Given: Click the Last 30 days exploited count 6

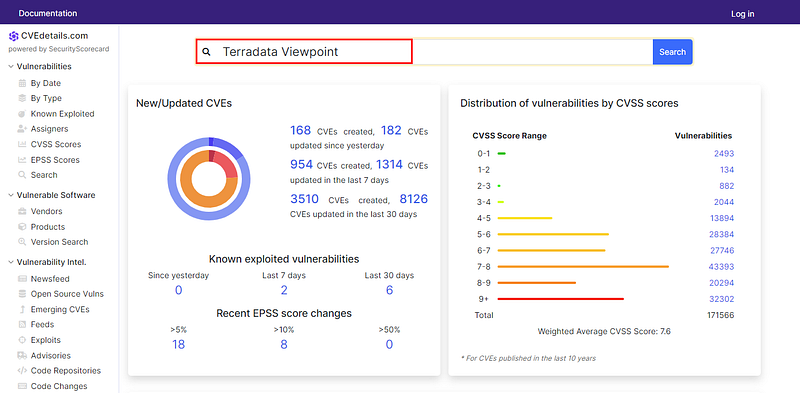Looking at the screenshot, I should pos(389,290).
